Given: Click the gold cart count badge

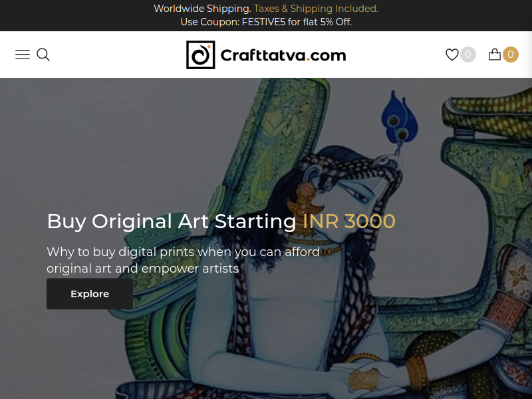Looking at the screenshot, I should tap(510, 55).
